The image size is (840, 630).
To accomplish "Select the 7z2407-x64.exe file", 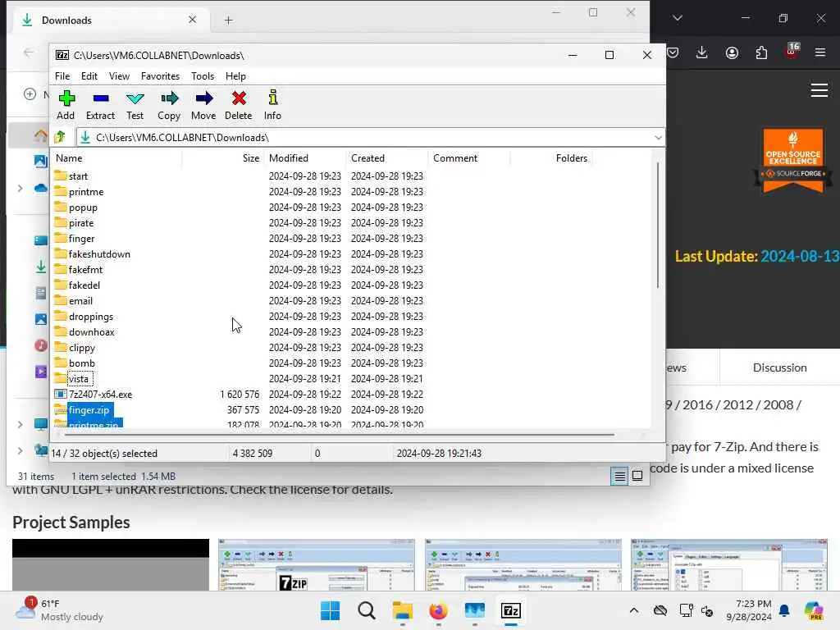I will (x=100, y=395).
